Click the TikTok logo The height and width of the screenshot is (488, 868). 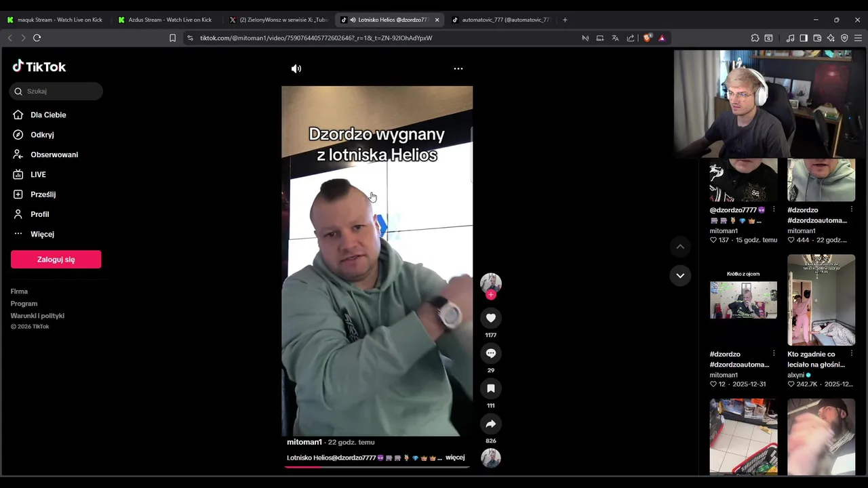[x=39, y=66]
